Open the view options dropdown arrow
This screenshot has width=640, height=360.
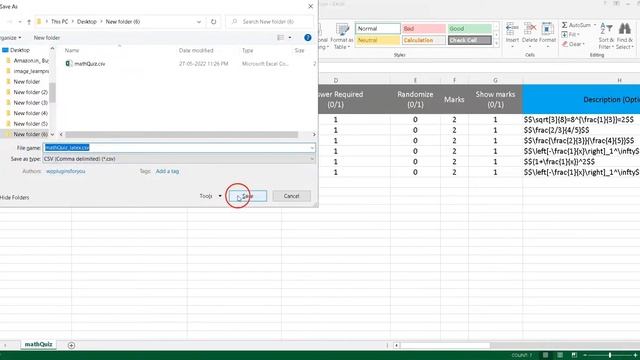point(290,38)
